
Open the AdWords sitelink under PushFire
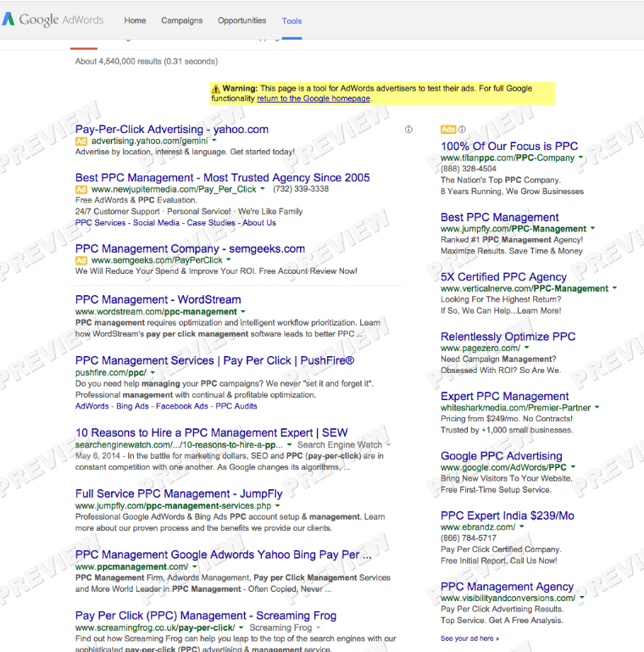coord(92,406)
